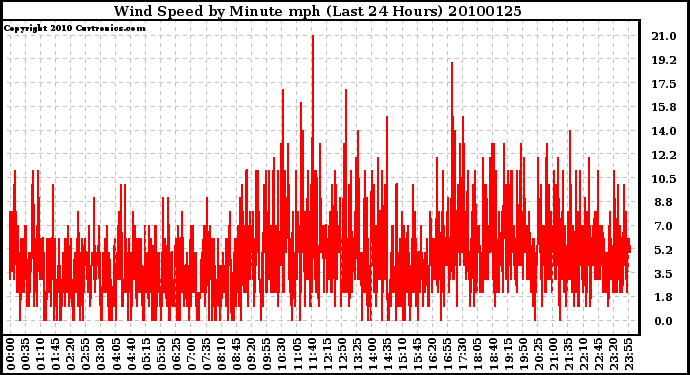The image size is (690, 375).
Task: Click the 15:45 time label
Action: coord(417,354)
